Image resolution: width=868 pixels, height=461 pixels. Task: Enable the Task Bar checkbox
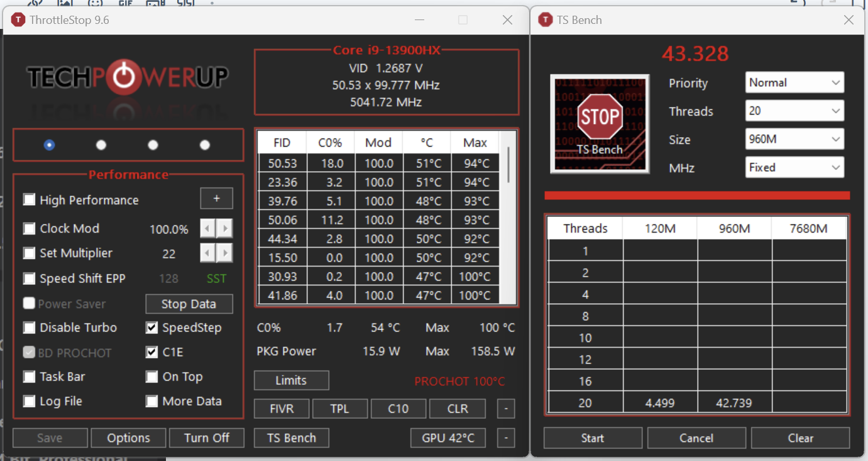tap(29, 377)
